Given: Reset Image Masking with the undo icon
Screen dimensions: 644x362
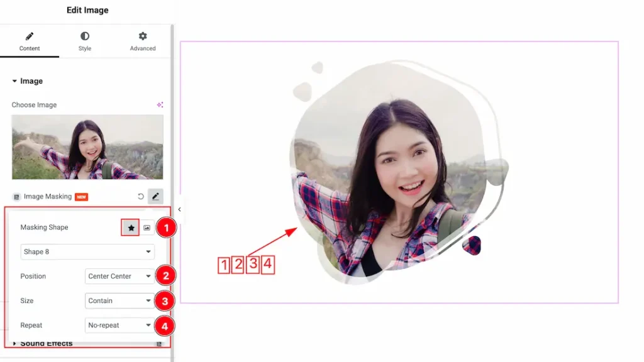Looking at the screenshot, I should pos(140,197).
